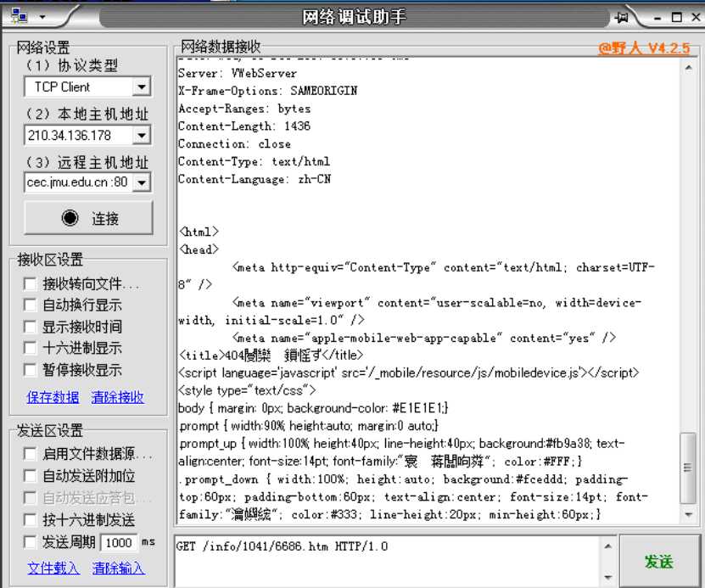Enable 启用文件数据源 checkbox

point(31,454)
